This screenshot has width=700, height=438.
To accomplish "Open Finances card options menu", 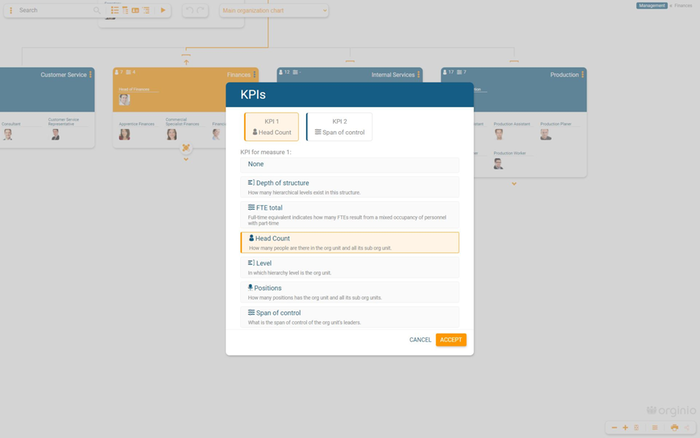I will 254,75.
